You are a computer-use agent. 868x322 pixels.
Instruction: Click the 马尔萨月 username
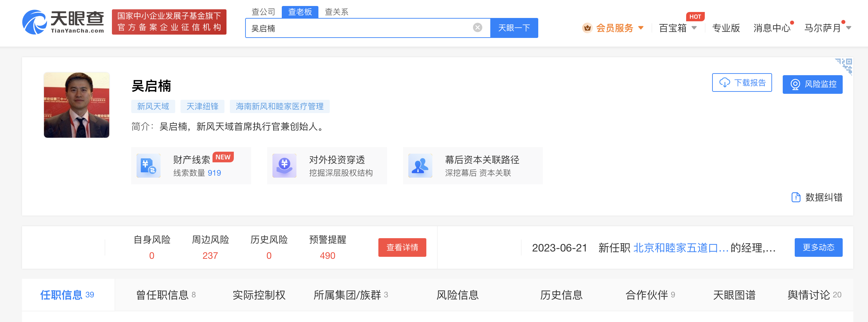[x=822, y=28]
